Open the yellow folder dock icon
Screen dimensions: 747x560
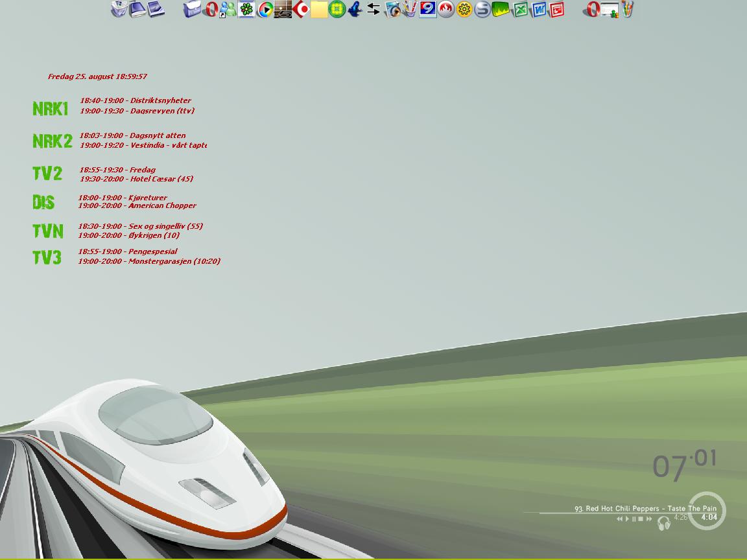(x=319, y=10)
